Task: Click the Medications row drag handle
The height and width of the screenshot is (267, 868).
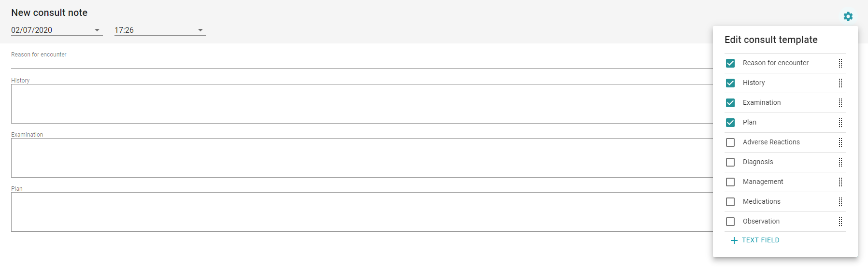Action: coord(840,202)
